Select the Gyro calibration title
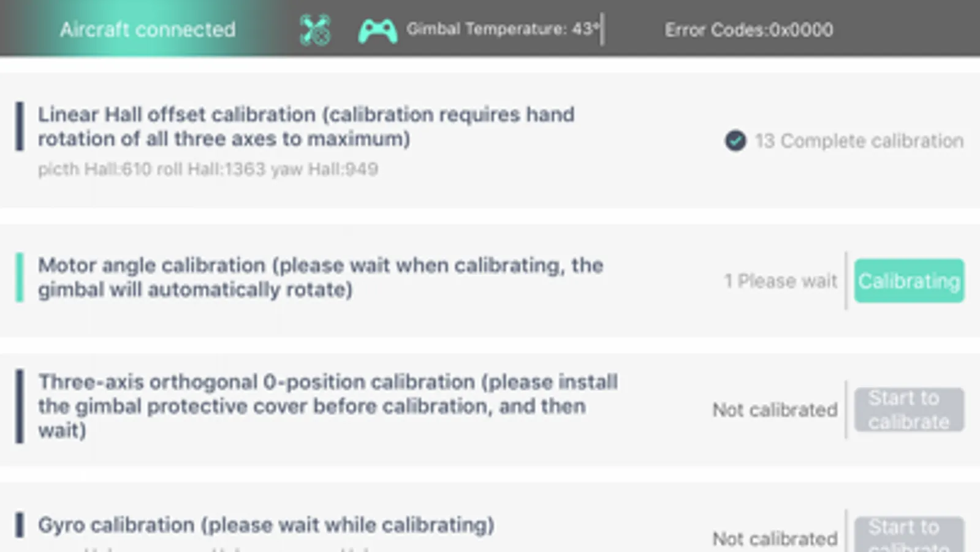980x552 pixels. [266, 525]
